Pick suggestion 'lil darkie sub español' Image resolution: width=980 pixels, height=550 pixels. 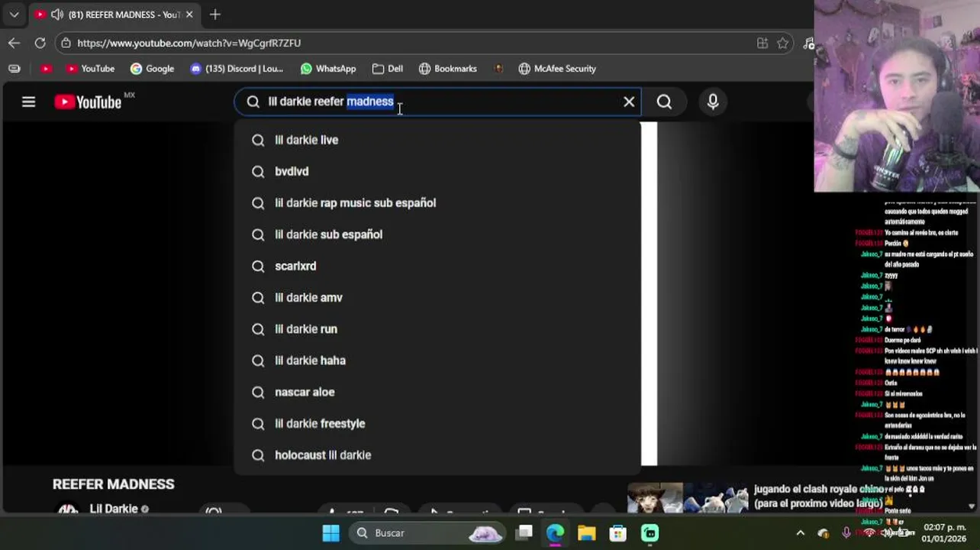pos(438,235)
